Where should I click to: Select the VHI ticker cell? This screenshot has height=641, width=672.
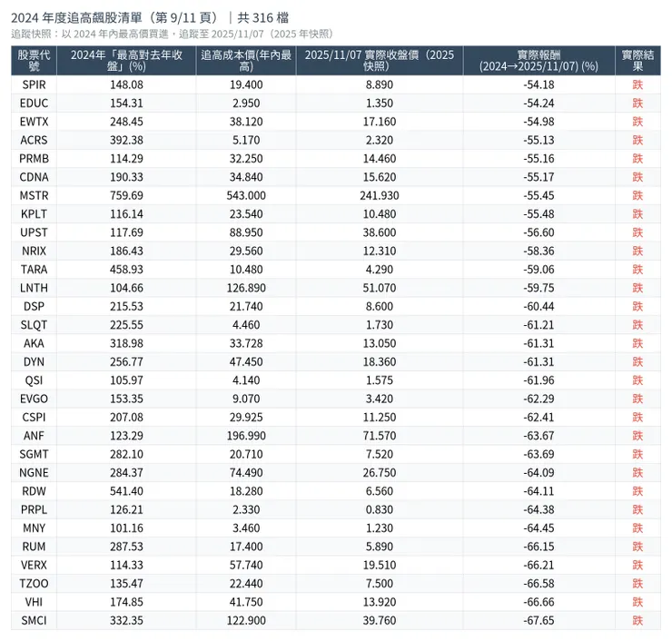click(x=34, y=602)
